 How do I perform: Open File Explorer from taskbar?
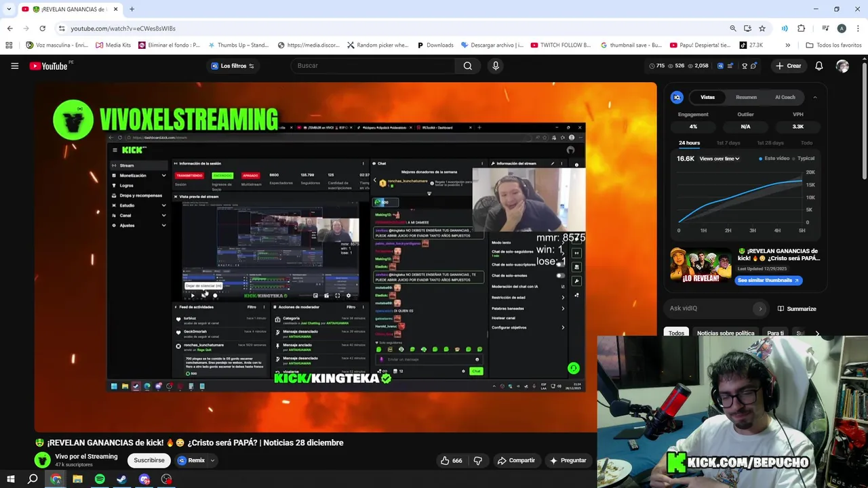[77, 479]
